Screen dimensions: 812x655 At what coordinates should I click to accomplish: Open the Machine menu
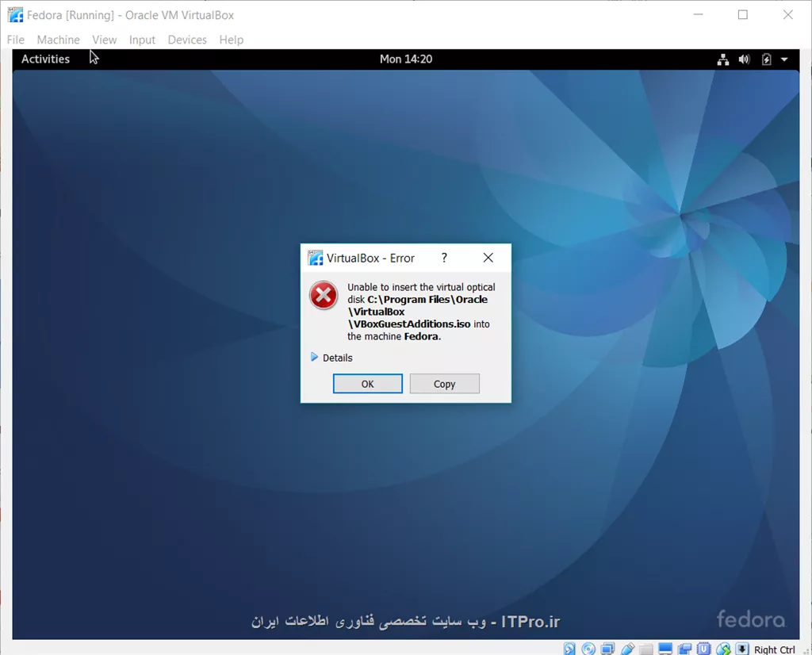(59, 40)
